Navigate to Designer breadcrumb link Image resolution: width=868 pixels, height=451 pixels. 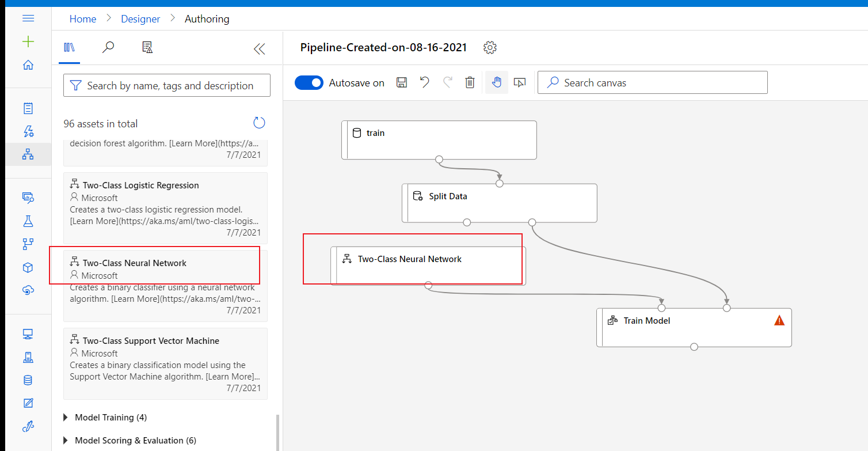click(140, 19)
